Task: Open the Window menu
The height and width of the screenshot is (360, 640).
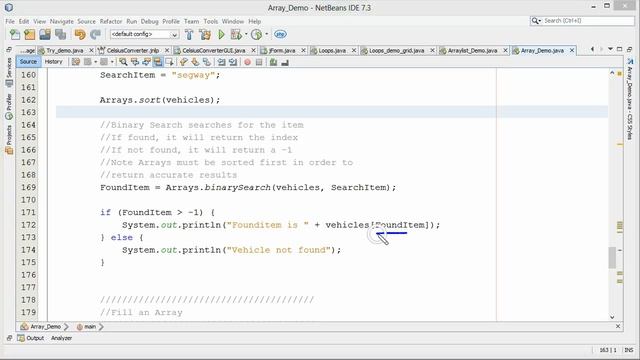Action: tap(233, 21)
